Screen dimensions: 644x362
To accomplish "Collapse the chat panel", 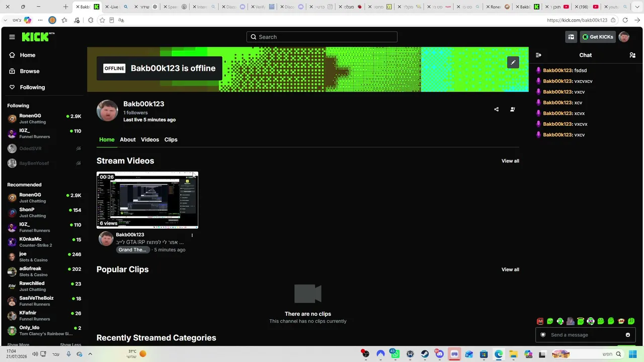I will point(538,55).
